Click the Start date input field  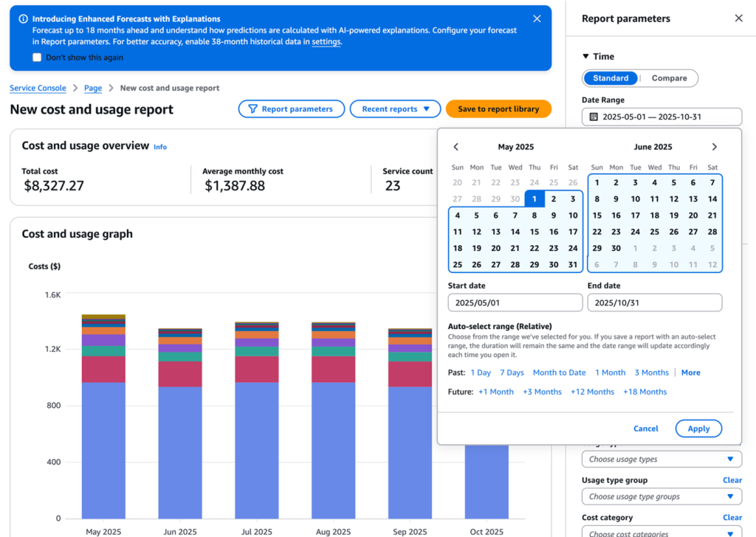click(515, 302)
